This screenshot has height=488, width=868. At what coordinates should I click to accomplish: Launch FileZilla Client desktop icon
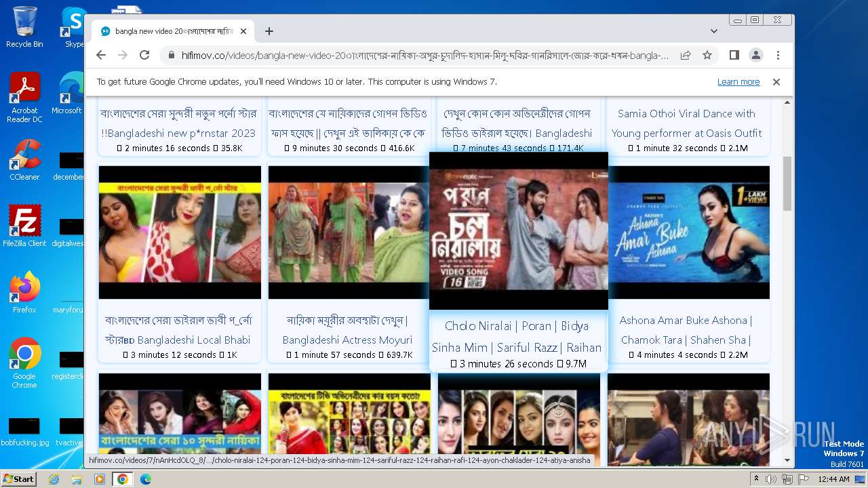24,226
